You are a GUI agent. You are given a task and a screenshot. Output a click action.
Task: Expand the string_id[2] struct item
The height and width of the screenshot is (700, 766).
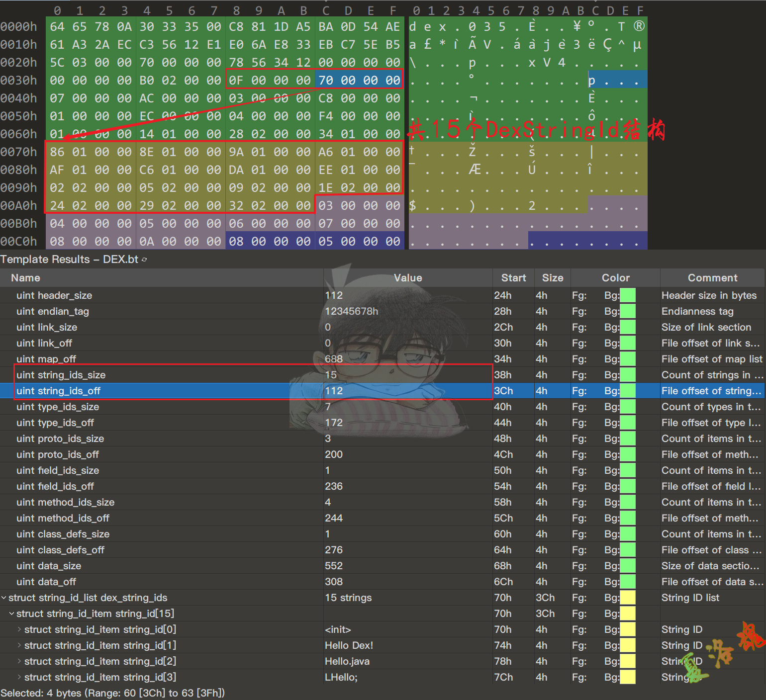tap(19, 661)
